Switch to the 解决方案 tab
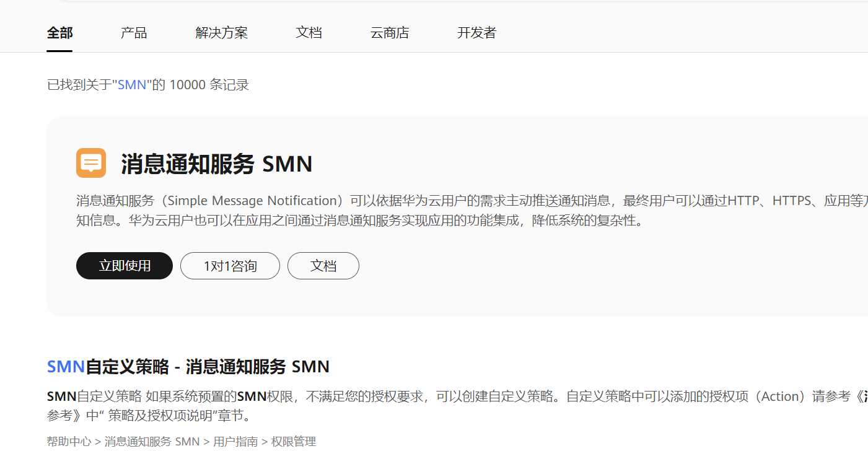This screenshot has height=451, width=868. coord(221,33)
